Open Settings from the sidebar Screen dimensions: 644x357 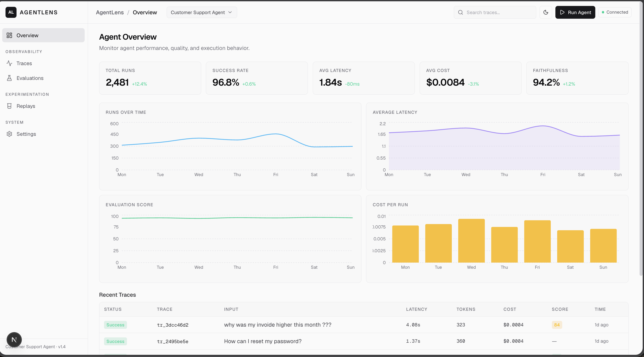[x=43, y=134]
